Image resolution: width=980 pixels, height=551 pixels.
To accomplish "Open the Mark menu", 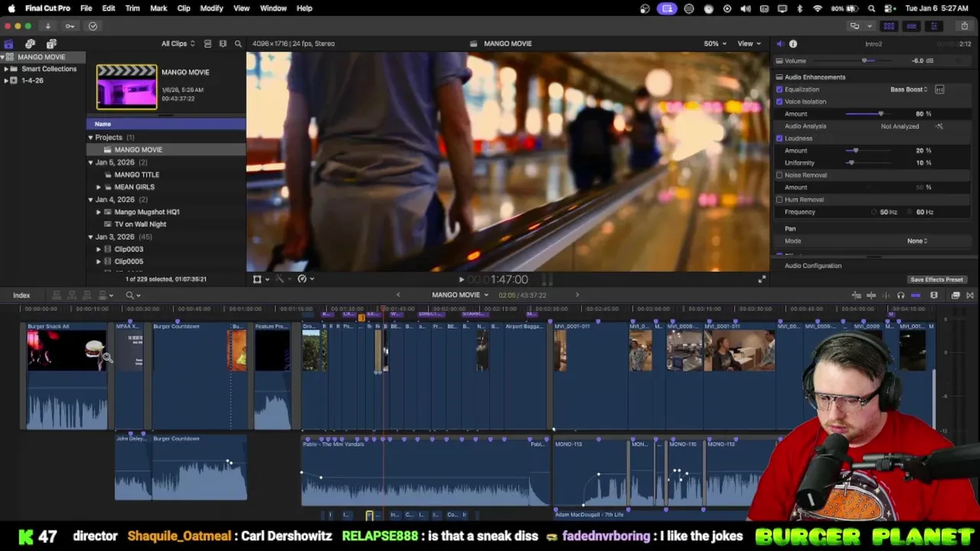I will [158, 8].
